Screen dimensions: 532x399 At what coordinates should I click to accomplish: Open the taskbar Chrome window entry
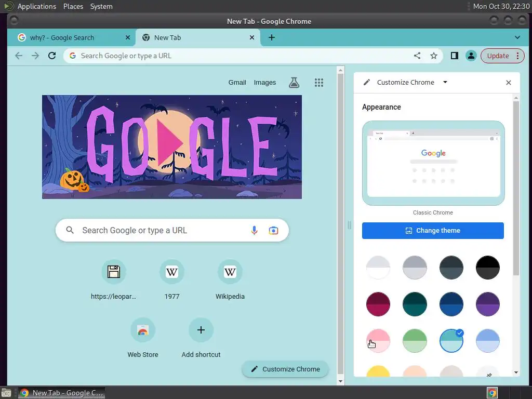[61, 393]
